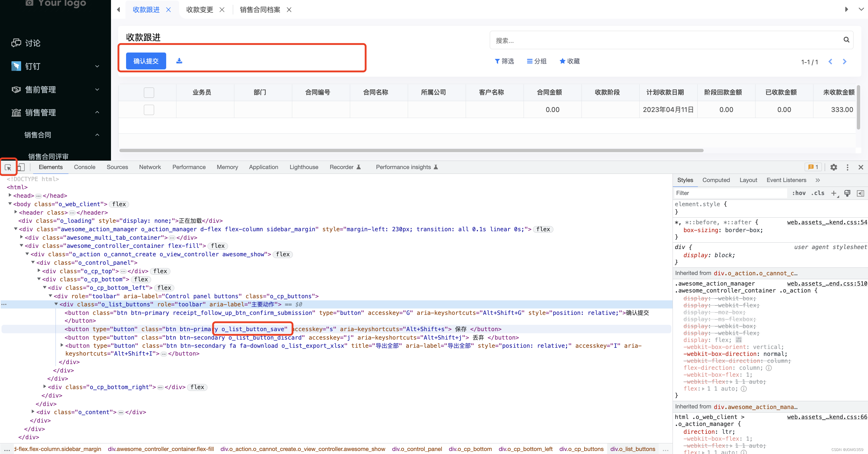Click the 确认提交 button

click(x=146, y=61)
